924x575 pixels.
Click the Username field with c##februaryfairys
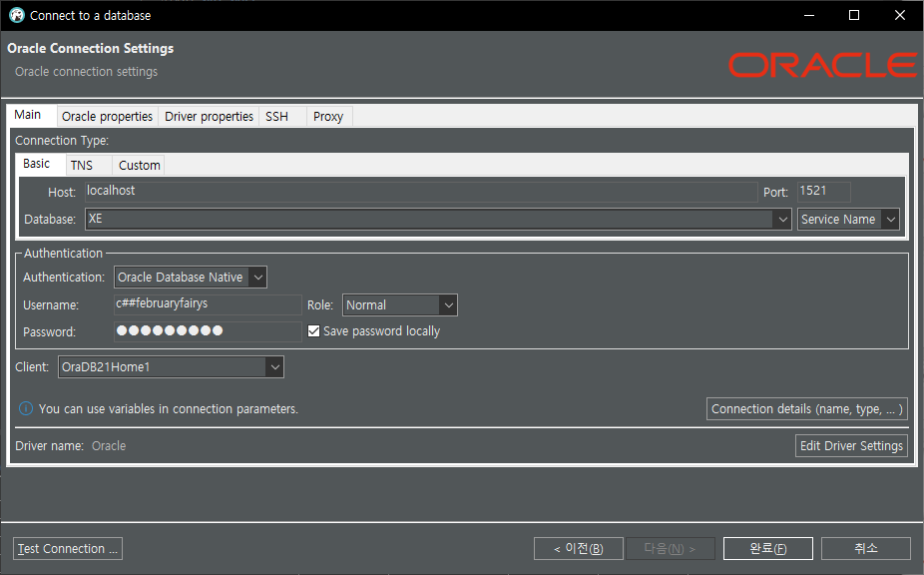coord(208,304)
